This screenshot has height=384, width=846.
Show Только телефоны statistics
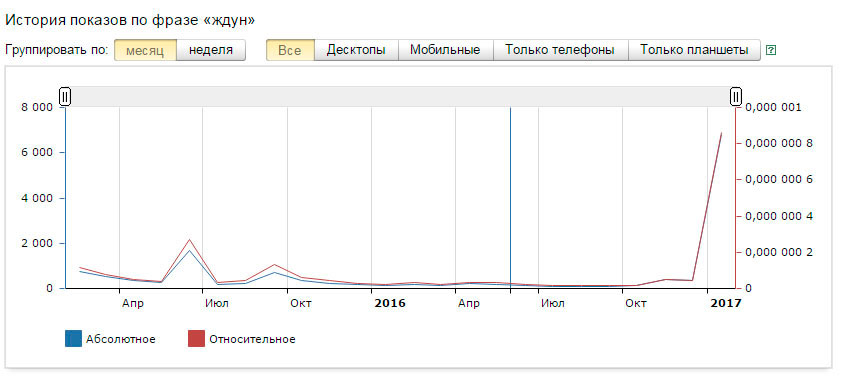tap(560, 50)
